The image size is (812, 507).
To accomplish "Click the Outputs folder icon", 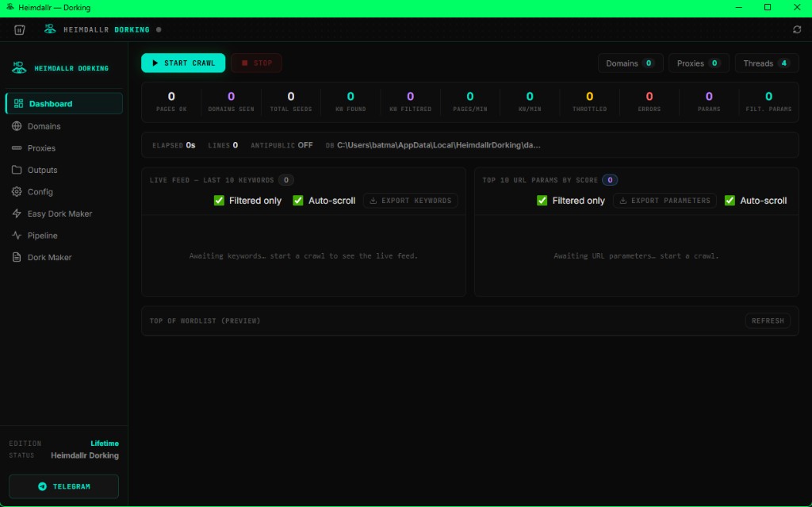I will pos(17,170).
